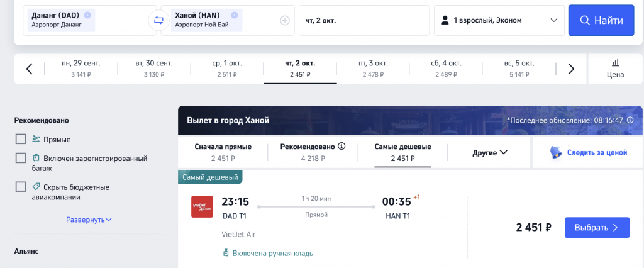
Task: Open the 1 взрослый, Эконом dropdown
Action: coord(499,20)
